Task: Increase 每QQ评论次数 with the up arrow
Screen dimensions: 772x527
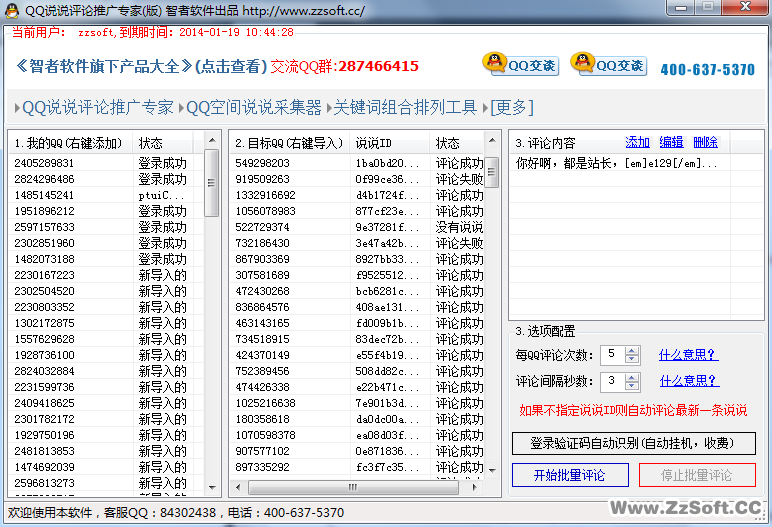Action: click(x=631, y=350)
